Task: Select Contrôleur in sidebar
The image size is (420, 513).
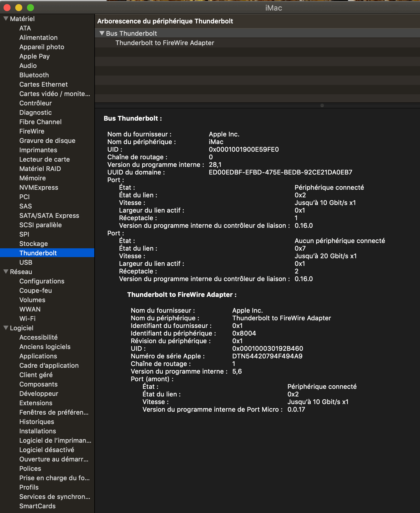Action: pos(35,103)
